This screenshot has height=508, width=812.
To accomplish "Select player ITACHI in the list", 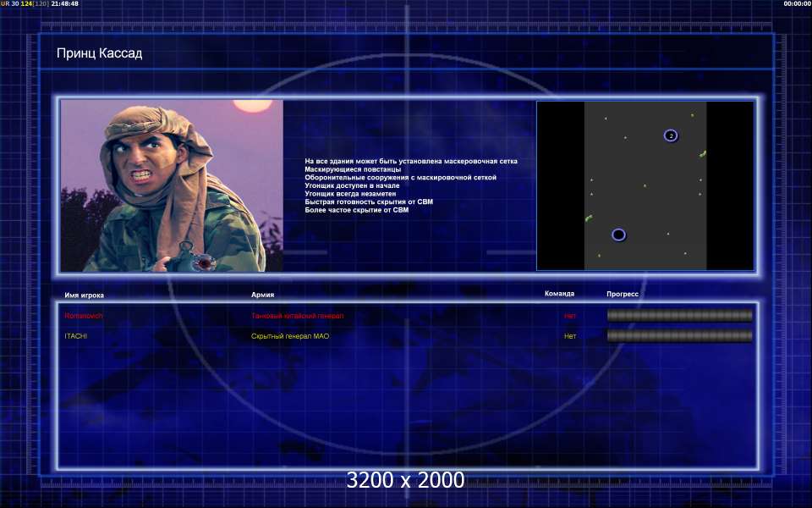I will (76, 336).
